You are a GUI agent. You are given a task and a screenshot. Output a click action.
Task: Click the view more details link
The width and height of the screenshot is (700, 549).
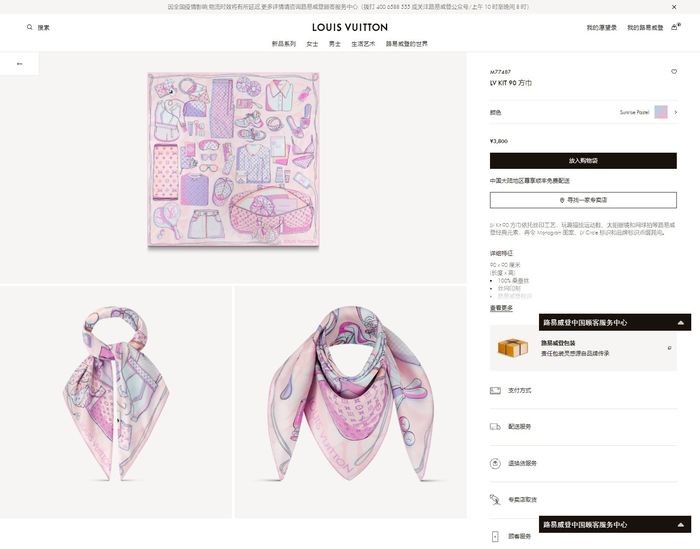[x=501, y=308]
